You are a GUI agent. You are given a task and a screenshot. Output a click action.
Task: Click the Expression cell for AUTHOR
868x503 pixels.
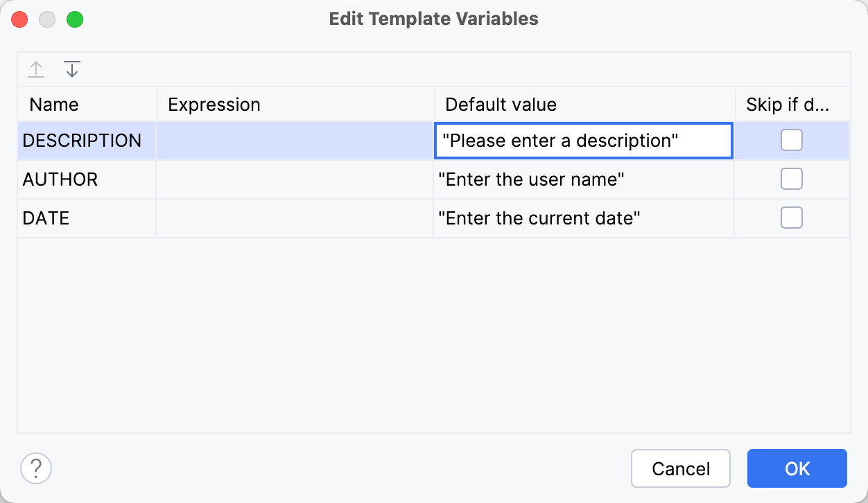[295, 179]
